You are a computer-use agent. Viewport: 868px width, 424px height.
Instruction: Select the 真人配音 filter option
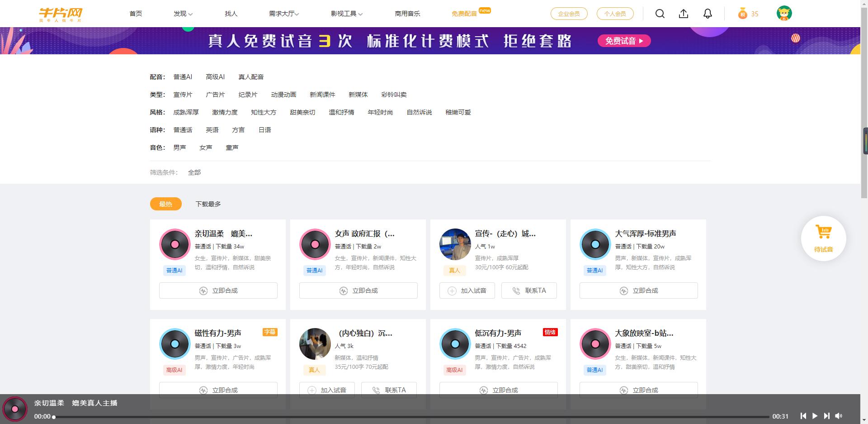[x=251, y=76]
